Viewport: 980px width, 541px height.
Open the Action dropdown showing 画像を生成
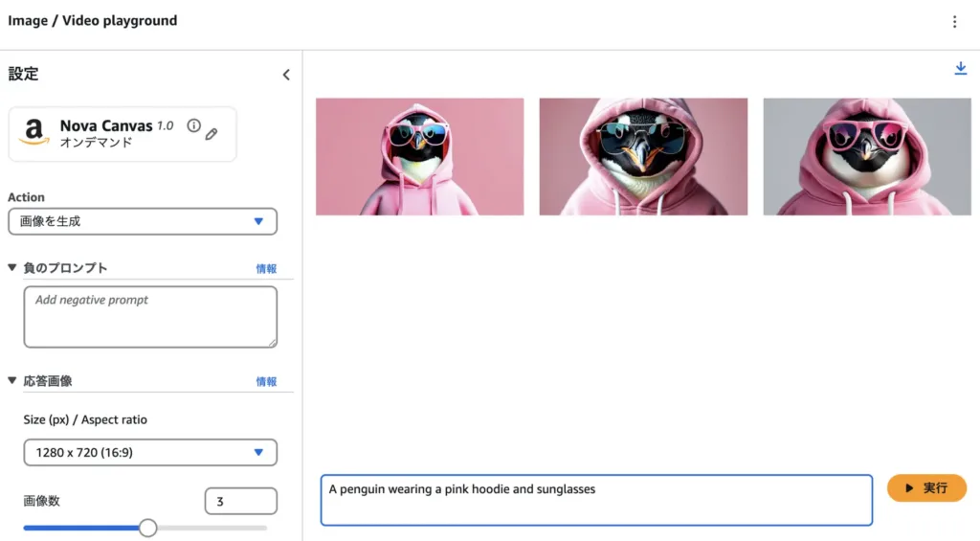pos(143,221)
